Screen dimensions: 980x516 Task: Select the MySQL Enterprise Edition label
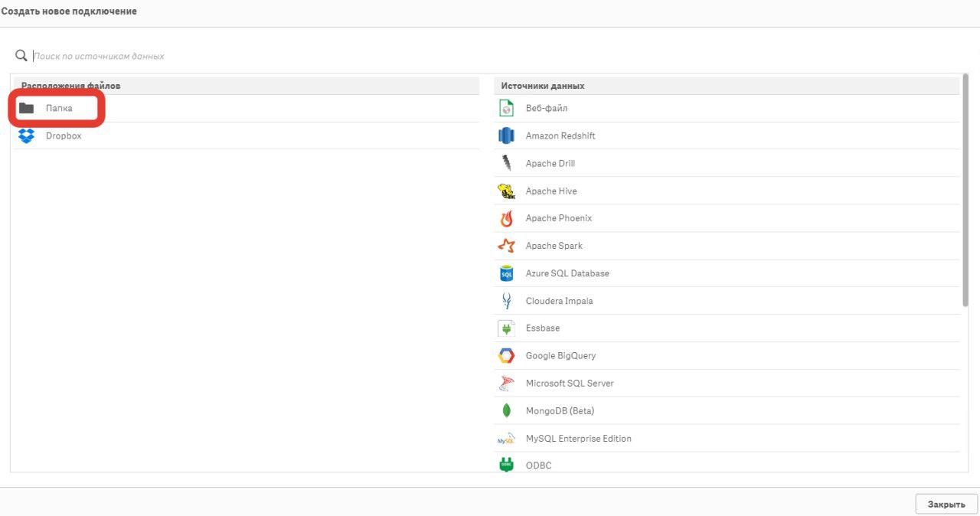click(x=579, y=439)
